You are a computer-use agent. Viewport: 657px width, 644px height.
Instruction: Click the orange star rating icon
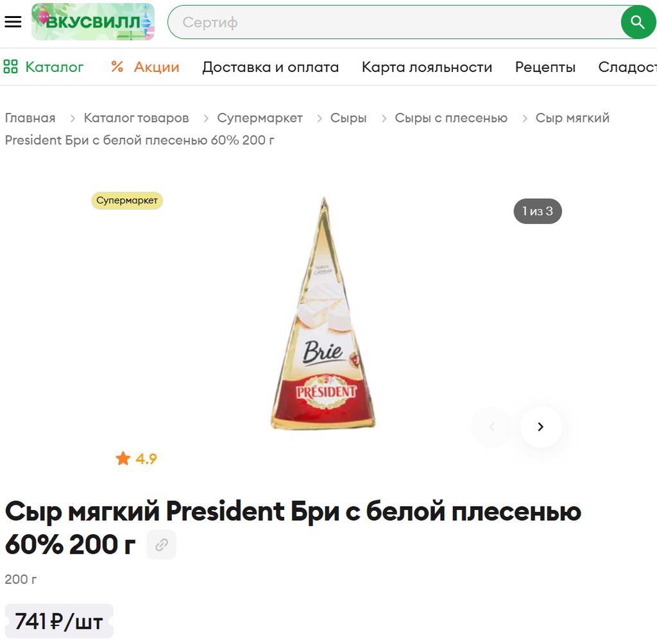(123, 459)
